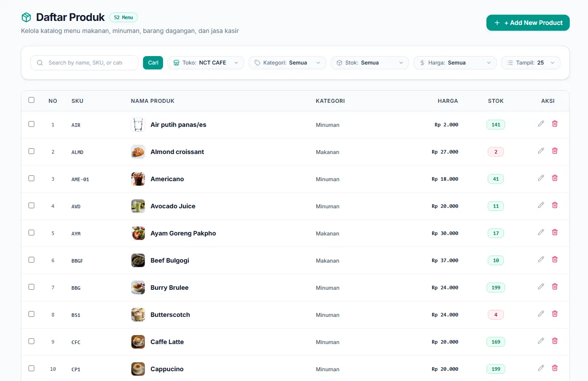The image size is (588, 381).
Task: Check the box for Air putih panas/es
Action: 31,124
